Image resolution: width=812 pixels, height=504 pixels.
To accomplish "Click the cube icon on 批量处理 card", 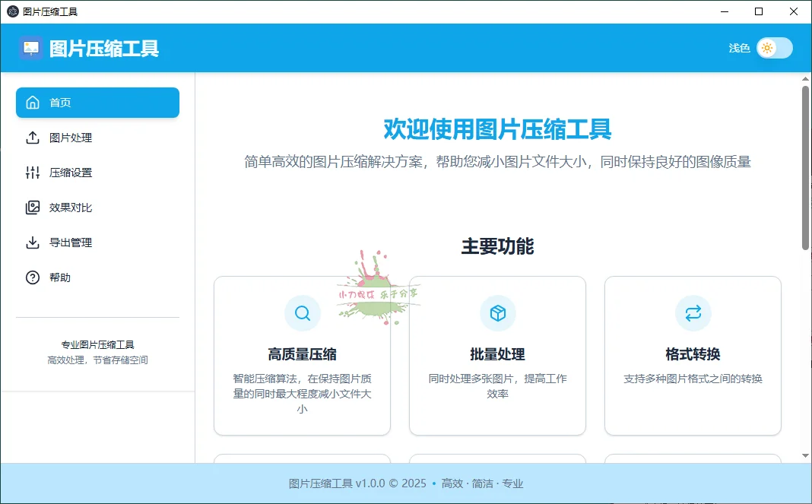I will click(x=497, y=312).
